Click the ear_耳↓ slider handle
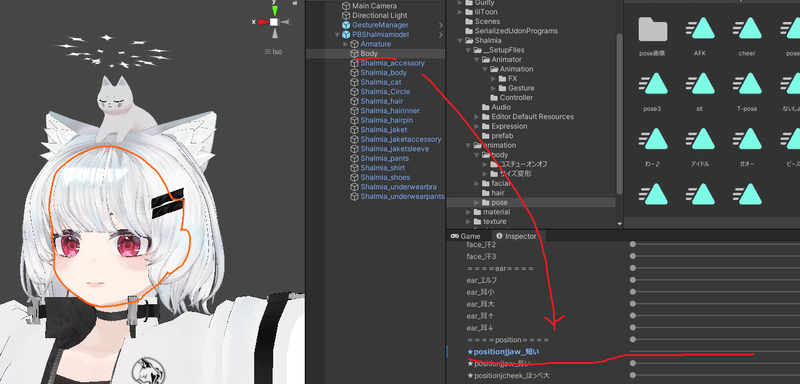 point(633,327)
